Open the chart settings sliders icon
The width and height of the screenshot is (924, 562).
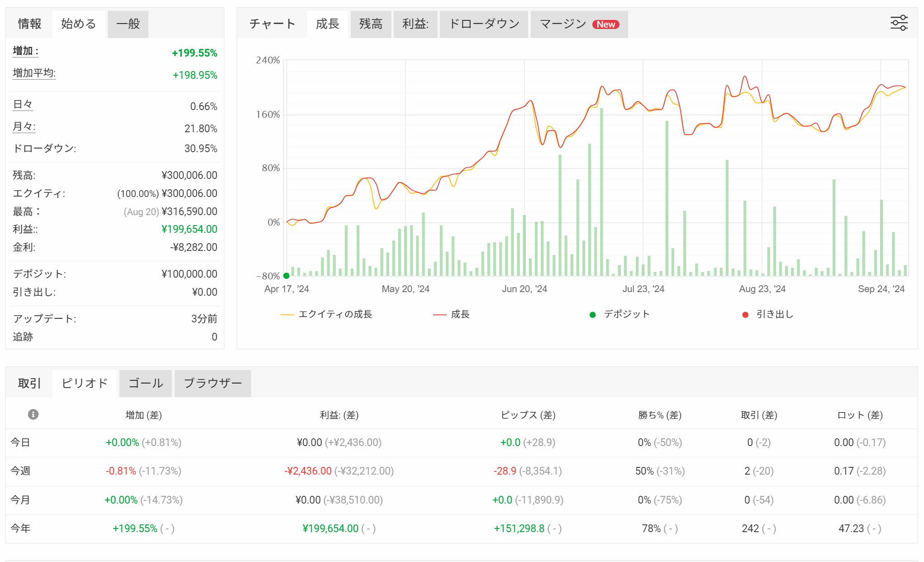tap(899, 23)
